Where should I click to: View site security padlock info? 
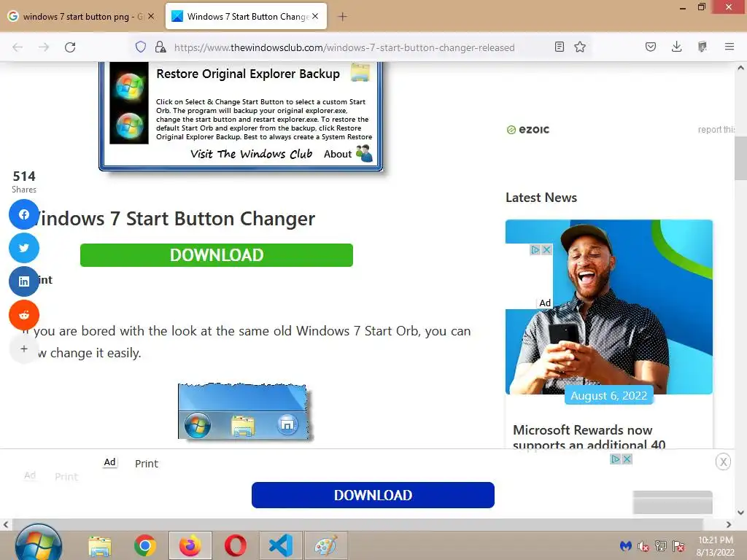coord(160,47)
